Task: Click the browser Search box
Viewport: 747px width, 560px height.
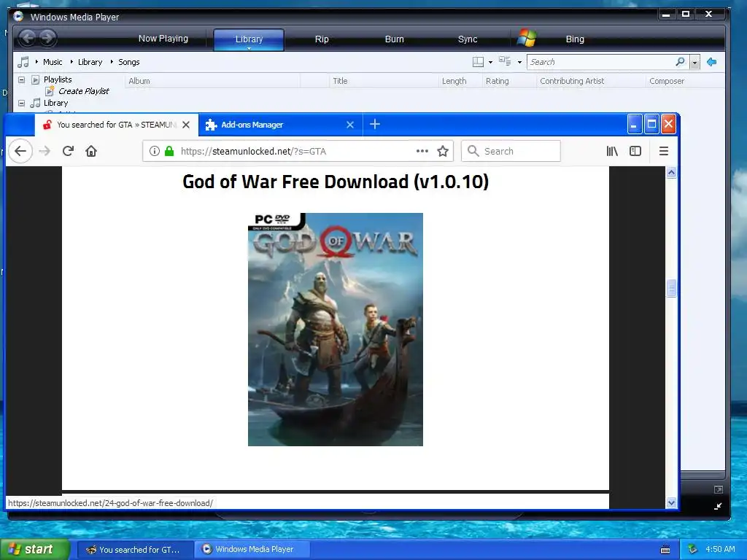Action: point(511,151)
